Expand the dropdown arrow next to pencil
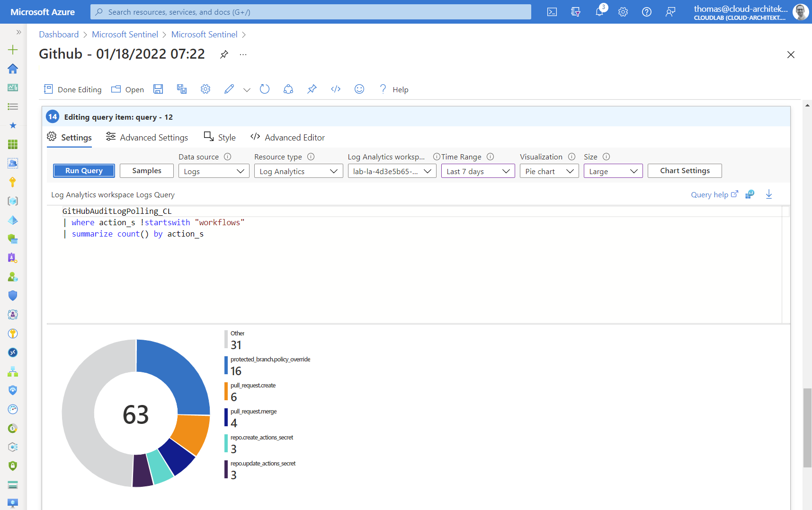This screenshot has width=812, height=510. [x=247, y=89]
